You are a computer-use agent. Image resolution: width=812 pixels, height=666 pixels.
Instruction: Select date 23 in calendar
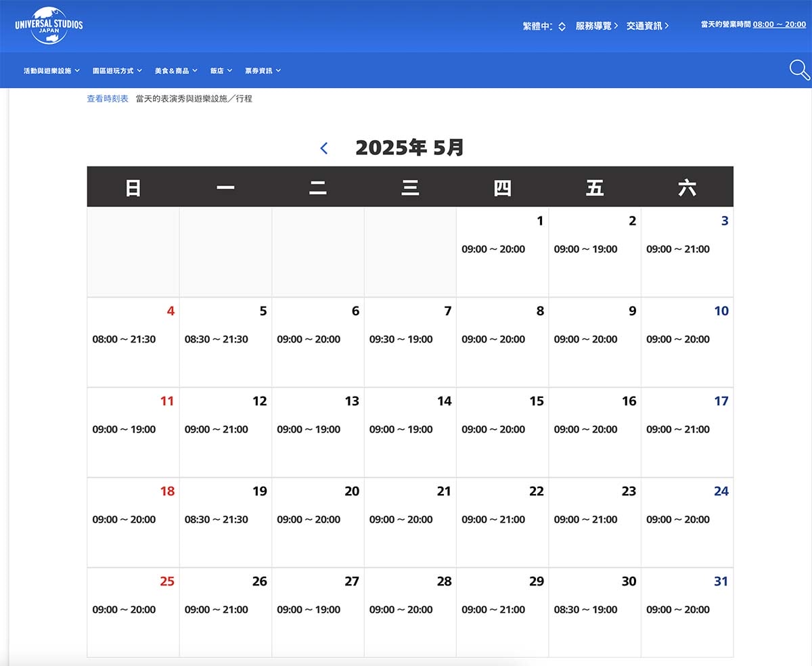(x=595, y=522)
